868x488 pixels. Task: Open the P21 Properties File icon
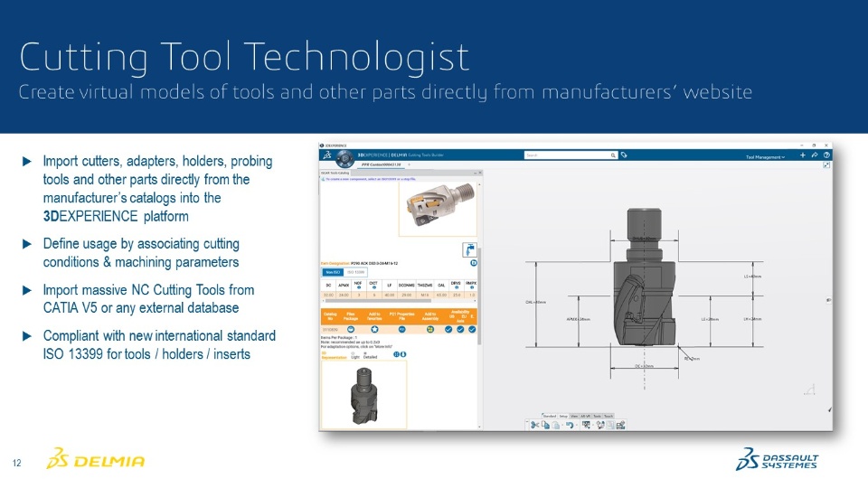click(x=401, y=329)
